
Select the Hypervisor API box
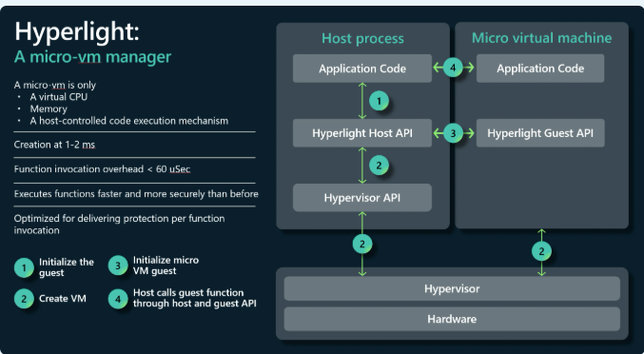point(362,198)
